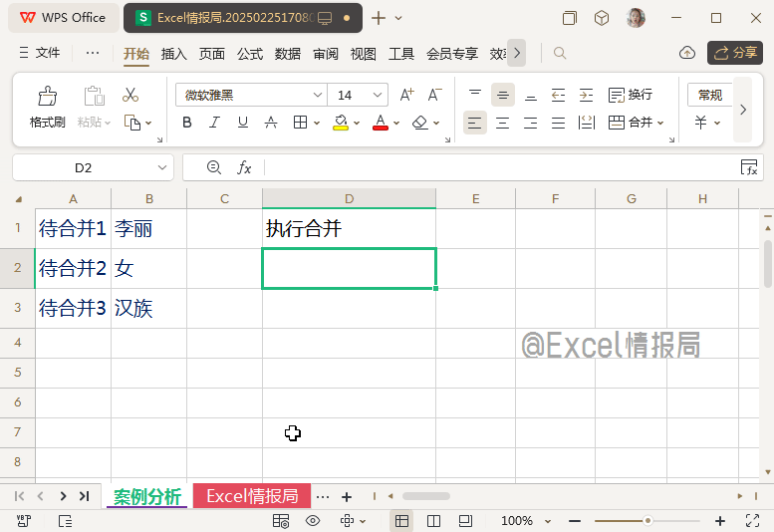Open the font name dropdown
Viewport: 774px width, 532px height.
[x=318, y=95]
